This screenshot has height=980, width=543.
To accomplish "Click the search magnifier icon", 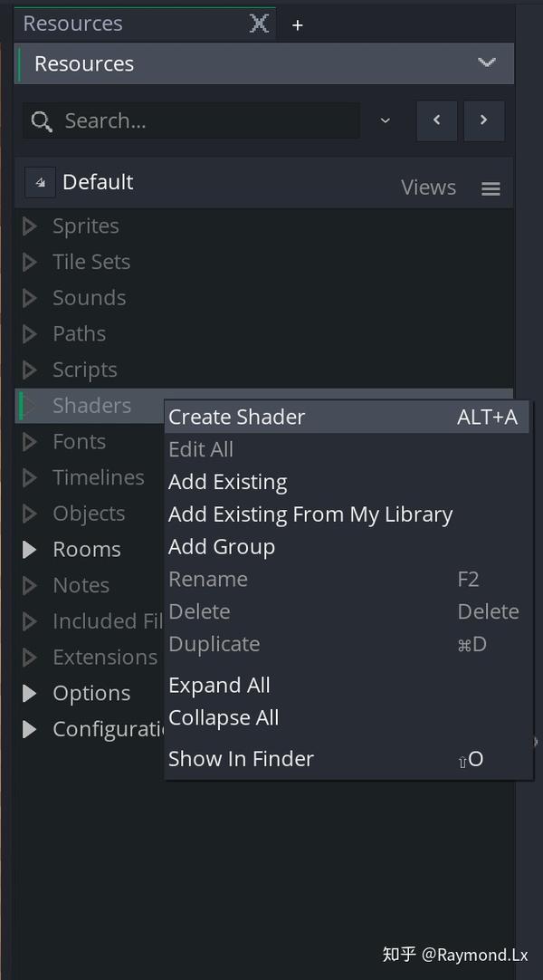I will 41,120.
